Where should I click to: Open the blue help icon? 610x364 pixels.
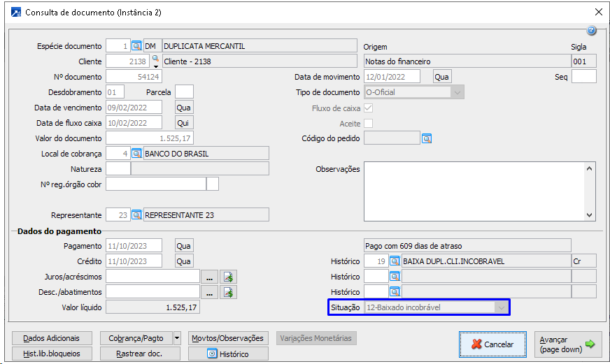pos(591,31)
